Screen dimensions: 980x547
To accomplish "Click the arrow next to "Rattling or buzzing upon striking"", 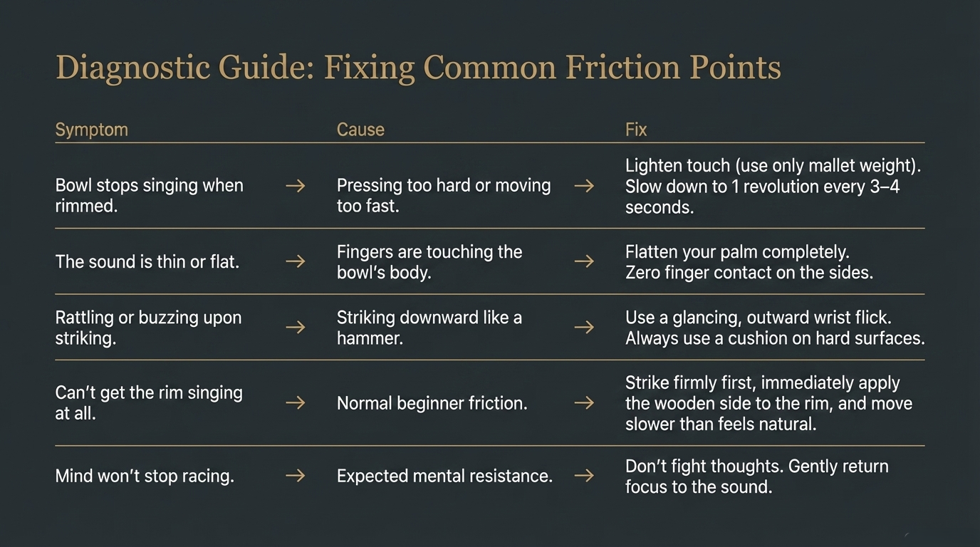I will (295, 328).
